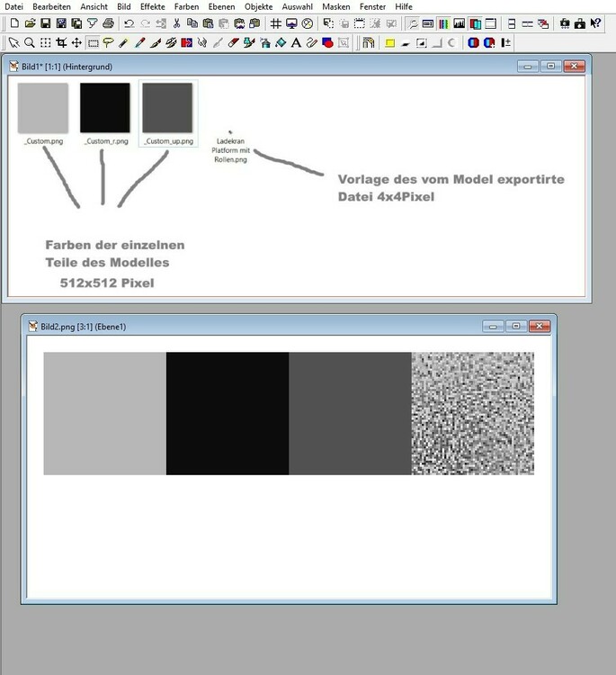Select the Crop tool

click(x=61, y=42)
